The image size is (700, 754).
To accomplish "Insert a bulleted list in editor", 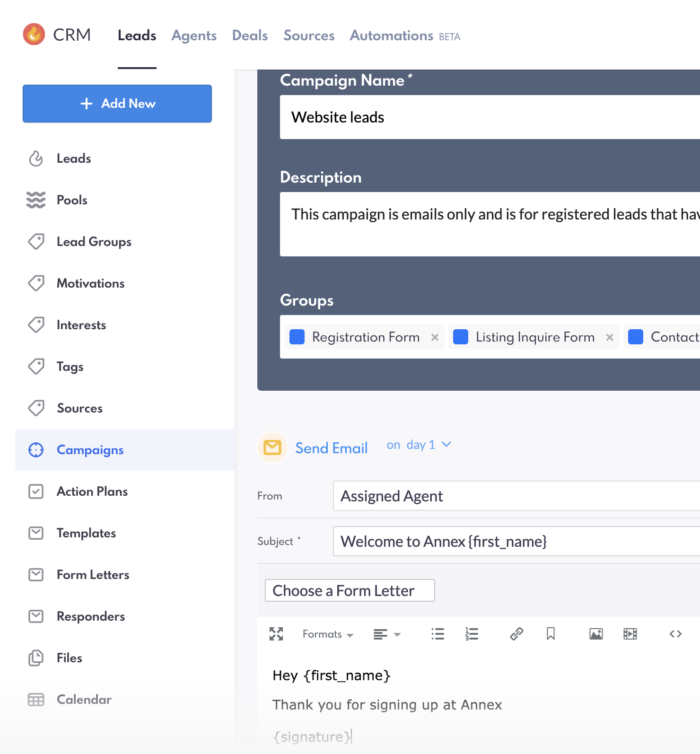I will (x=437, y=634).
